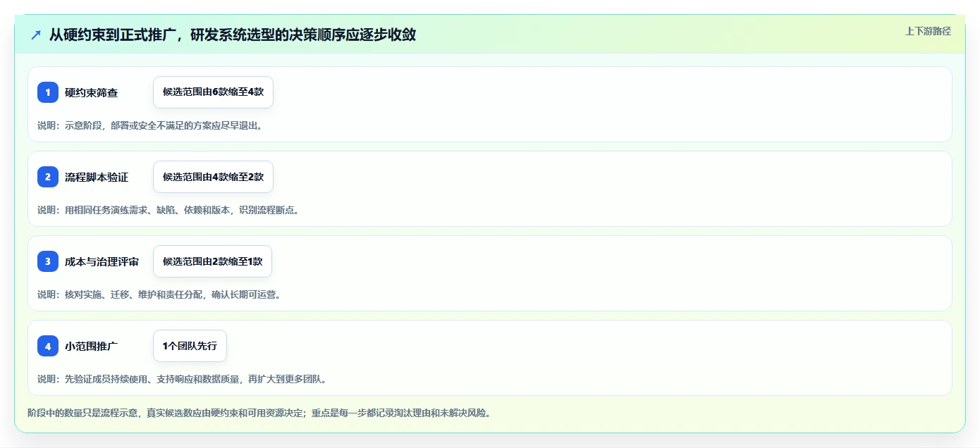Image resolution: width=980 pixels, height=448 pixels.
Task: Select the 成本与治理评审 step title
Action: click(x=102, y=261)
